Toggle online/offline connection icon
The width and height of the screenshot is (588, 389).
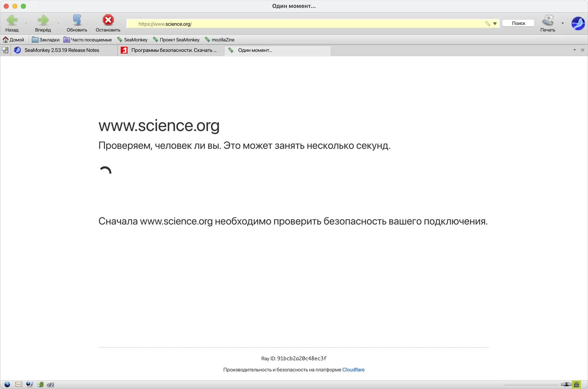pyautogui.click(x=566, y=384)
